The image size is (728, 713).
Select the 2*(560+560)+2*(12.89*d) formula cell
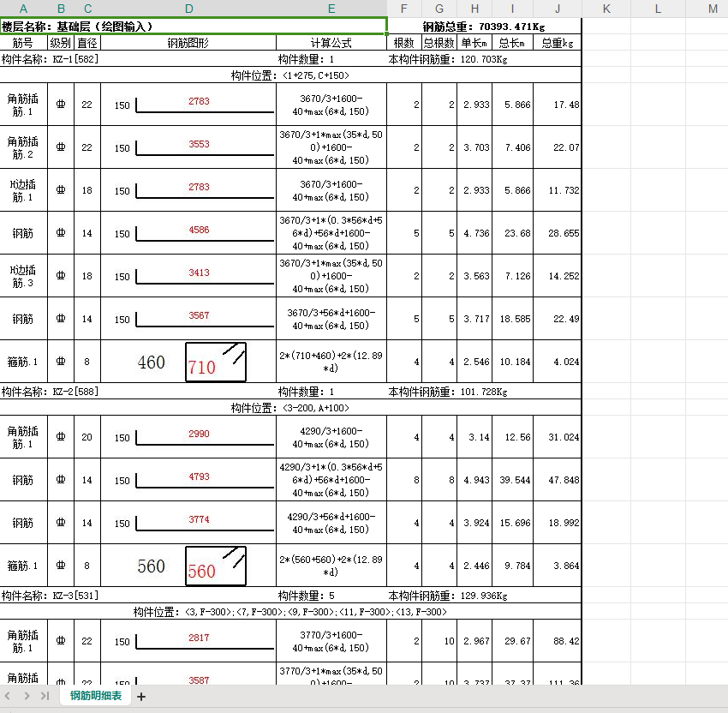pyautogui.click(x=331, y=566)
